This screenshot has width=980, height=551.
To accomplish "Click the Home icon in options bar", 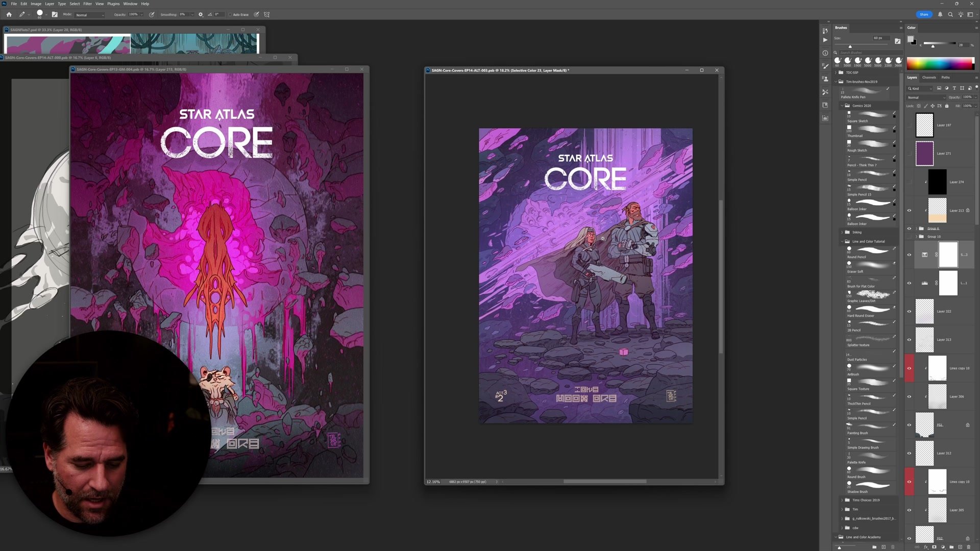I will tap(9, 14).
